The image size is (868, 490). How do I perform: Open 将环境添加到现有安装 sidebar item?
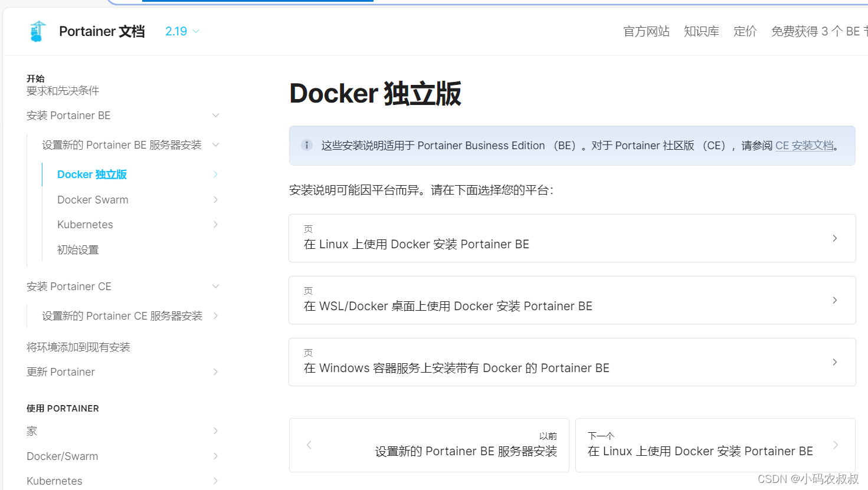tap(78, 347)
